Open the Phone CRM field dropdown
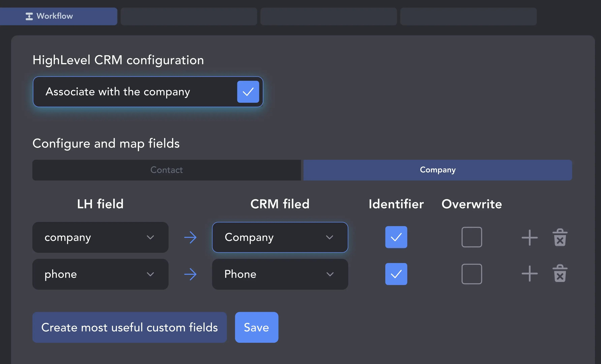Viewport: 601px width, 364px height. click(x=280, y=274)
